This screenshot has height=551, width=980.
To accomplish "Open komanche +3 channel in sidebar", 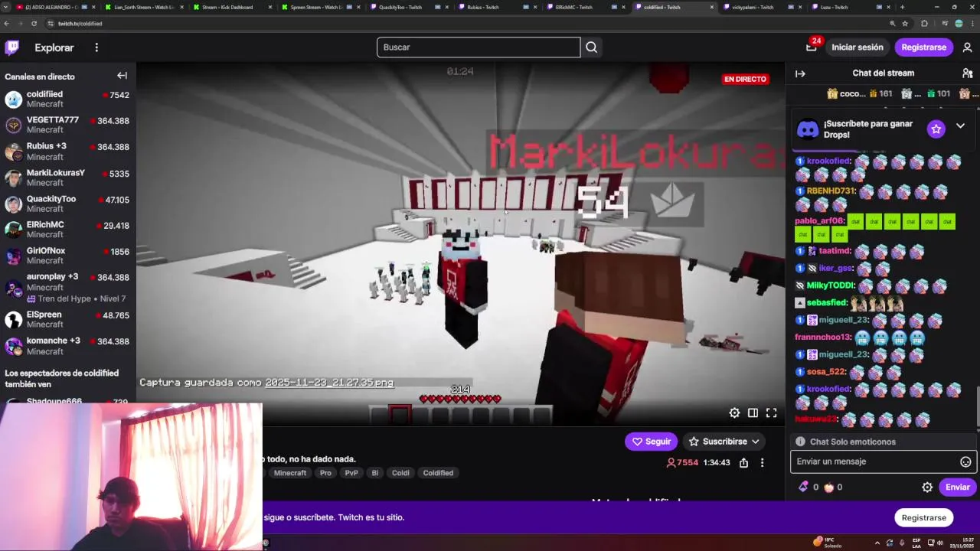I will tap(68, 347).
